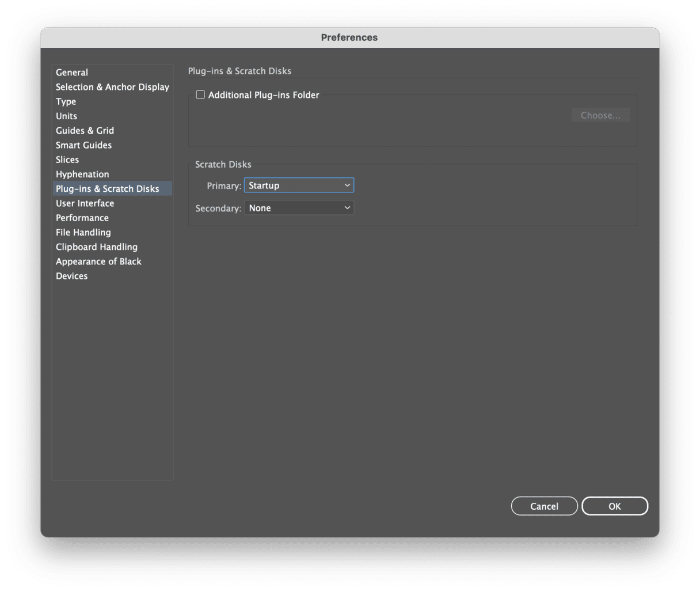Select Selection & Anchor Display category
This screenshot has width=700, height=591.
pyautogui.click(x=112, y=86)
